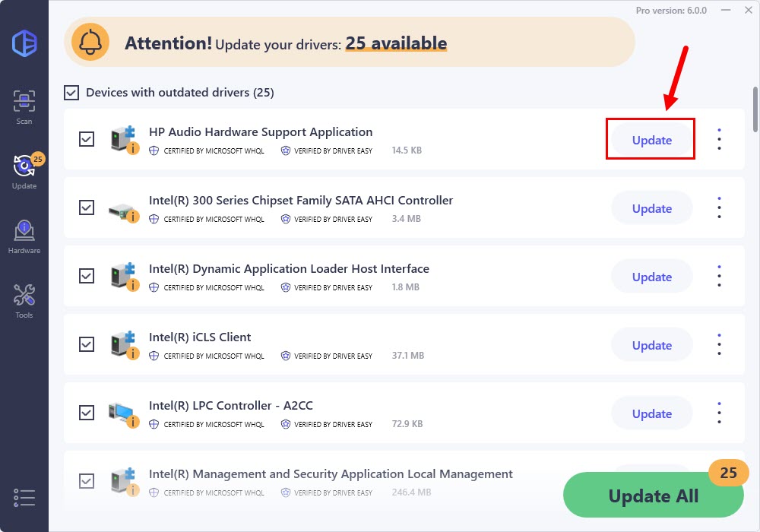The image size is (760, 532).
Task: Uncheck Intel LPC Controller A2CC checkbox
Action: 87,413
